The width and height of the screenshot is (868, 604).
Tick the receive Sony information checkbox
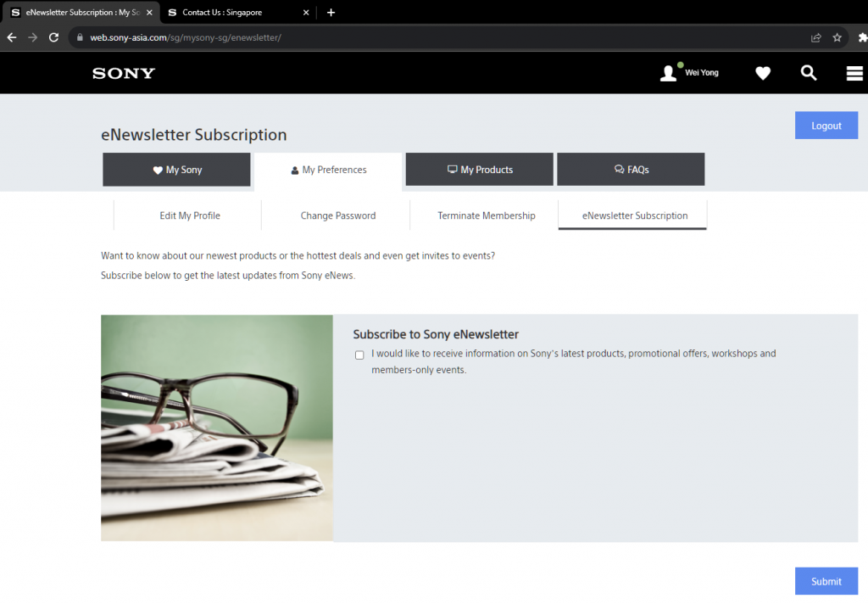359,355
